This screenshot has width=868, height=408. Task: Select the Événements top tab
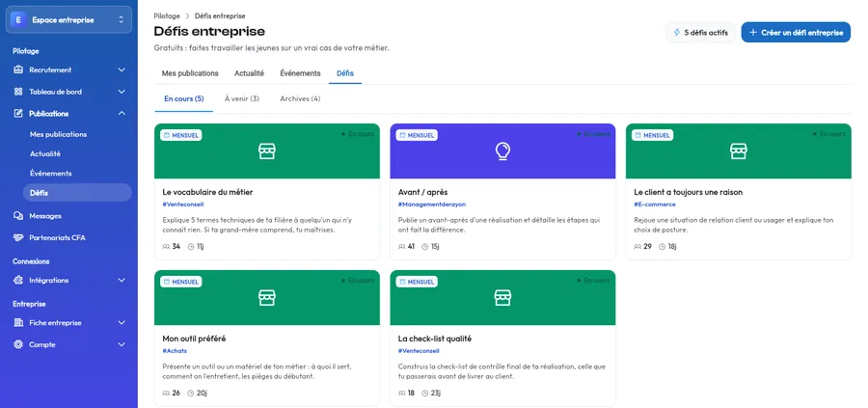pos(300,73)
